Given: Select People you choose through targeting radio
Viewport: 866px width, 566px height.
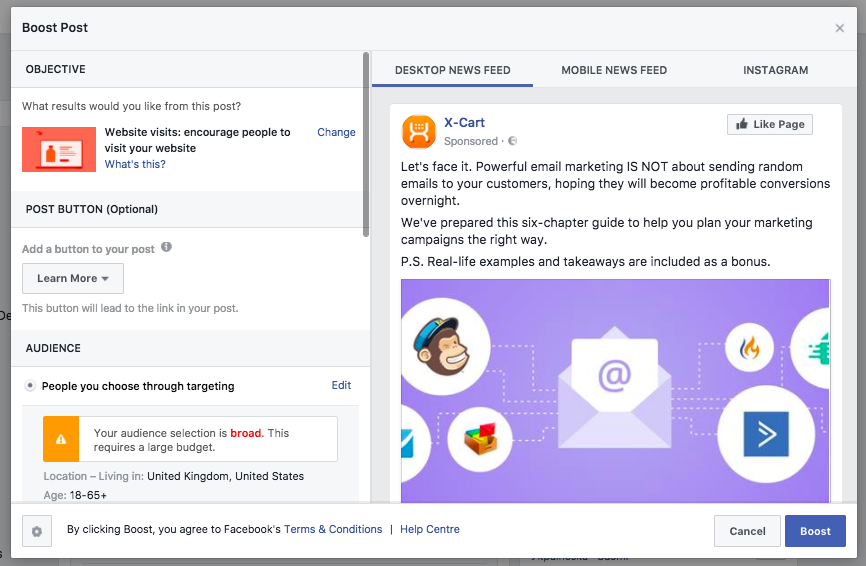Looking at the screenshot, I should click(x=30, y=385).
